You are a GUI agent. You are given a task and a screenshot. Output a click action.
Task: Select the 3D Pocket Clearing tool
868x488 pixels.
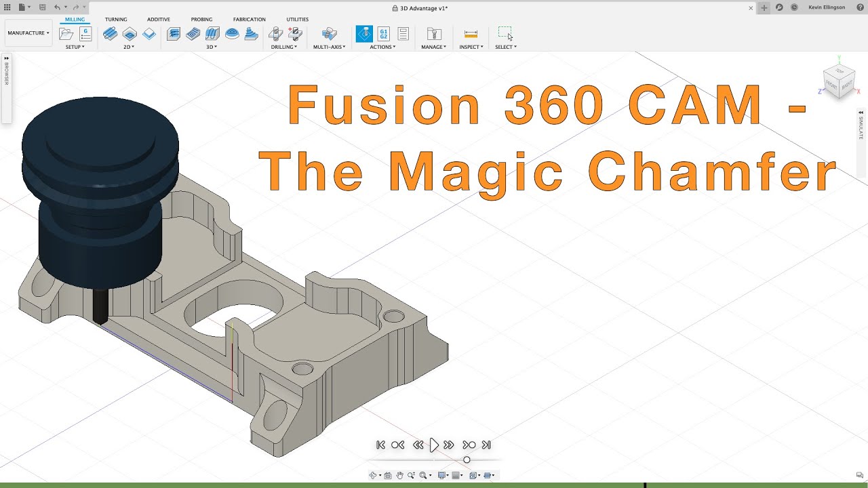point(193,33)
